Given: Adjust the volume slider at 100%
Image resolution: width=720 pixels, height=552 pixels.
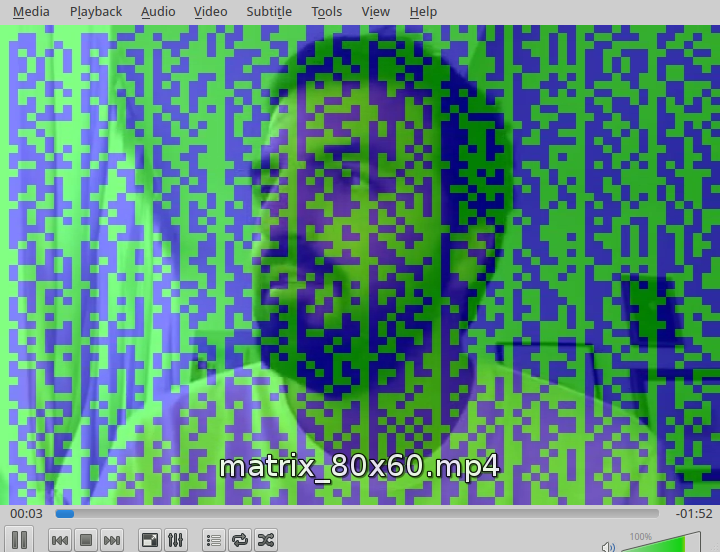Looking at the screenshot, I should (661, 542).
